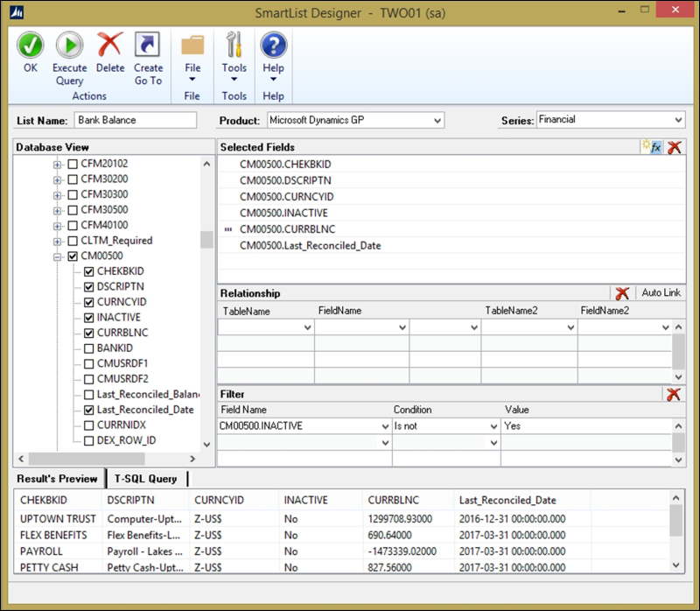Open the Series dropdown

[678, 120]
